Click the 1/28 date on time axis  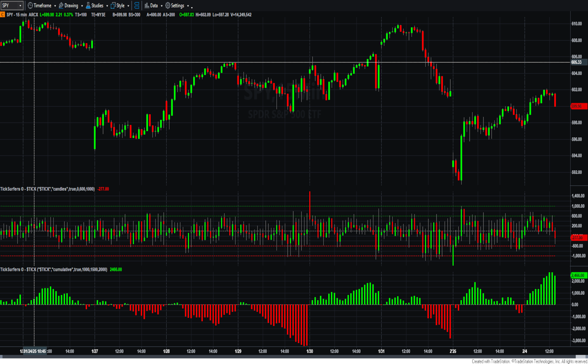pyautogui.click(x=167, y=351)
